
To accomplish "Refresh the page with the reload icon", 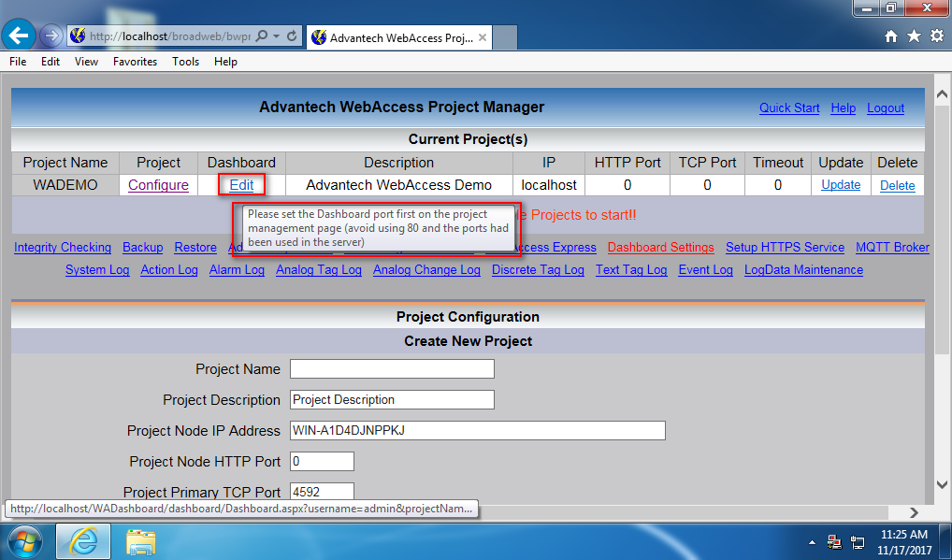I will pyautogui.click(x=292, y=36).
